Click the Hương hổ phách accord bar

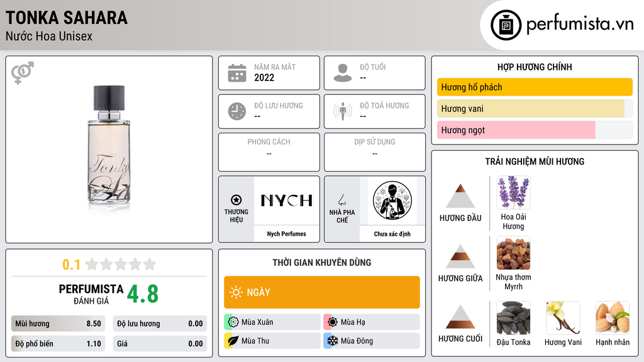coord(535,87)
